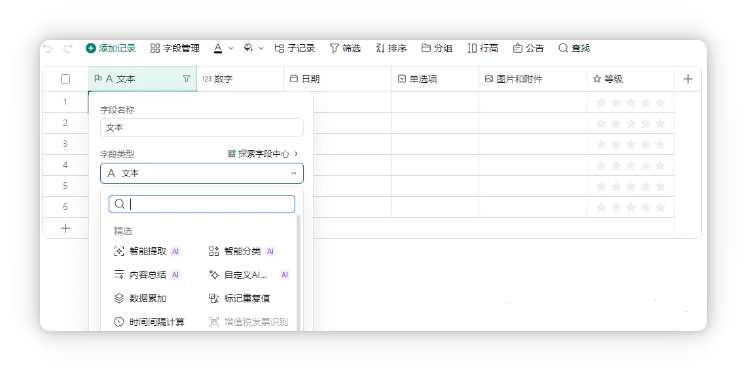This screenshot has height=371, width=747.
Task: Select row number 6
Action: pos(65,207)
